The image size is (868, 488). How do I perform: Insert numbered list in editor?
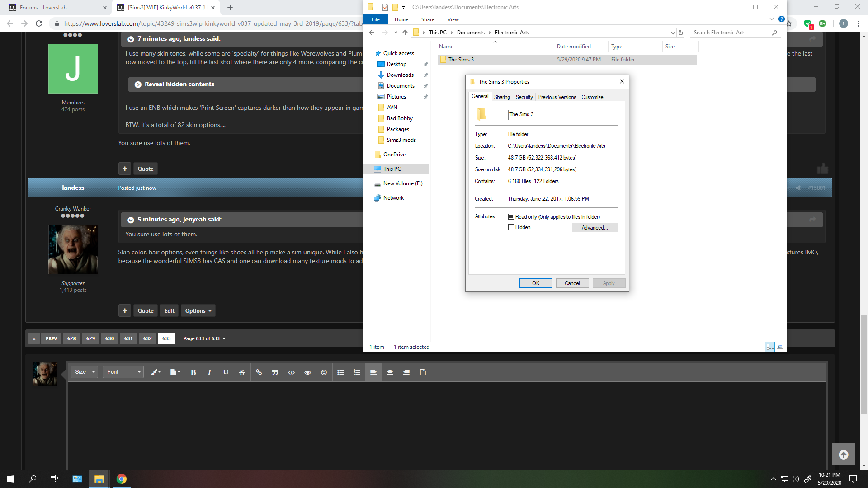357,372
